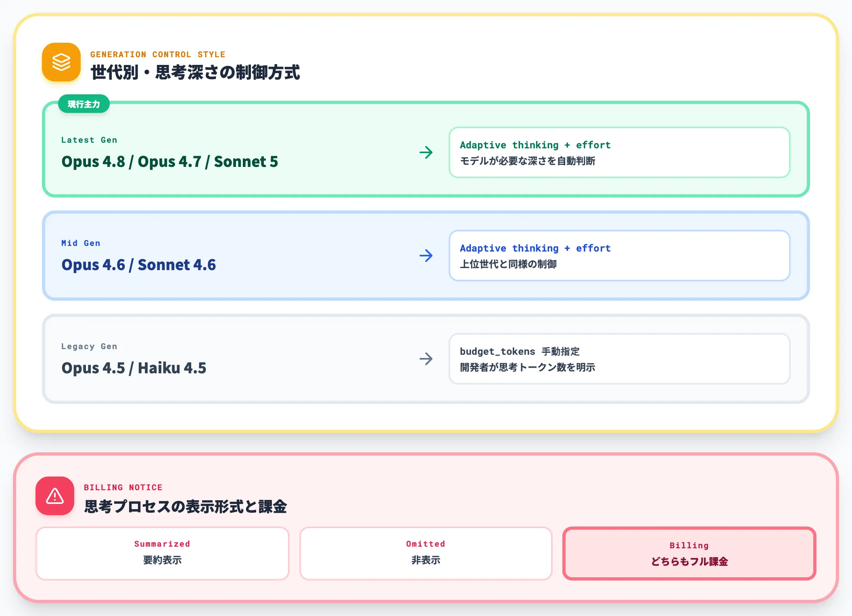
Task: Click the Opus 4.5 / Haiku 4.5 heading
Action: tap(134, 368)
